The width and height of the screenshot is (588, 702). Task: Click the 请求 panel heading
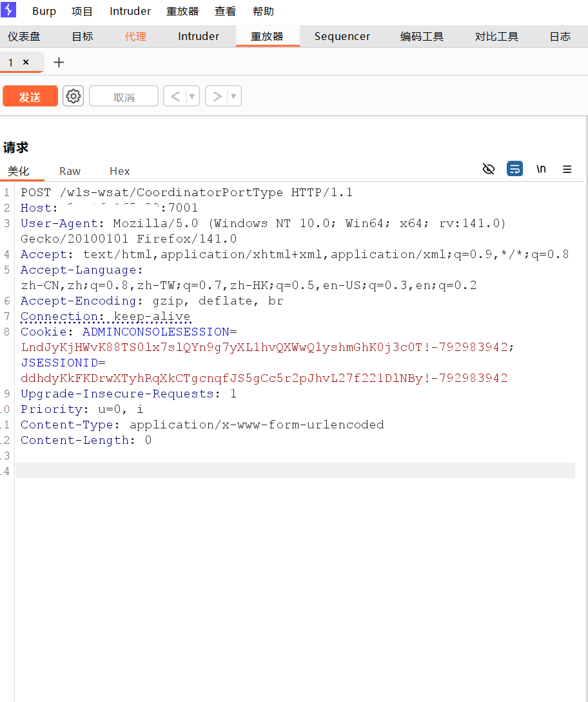15,147
